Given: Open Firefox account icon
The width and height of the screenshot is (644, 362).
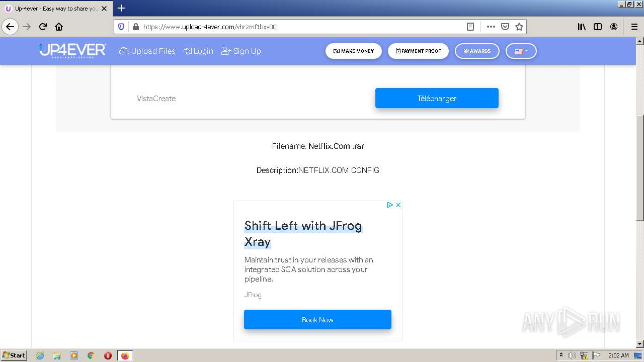Looking at the screenshot, I should coord(614,27).
